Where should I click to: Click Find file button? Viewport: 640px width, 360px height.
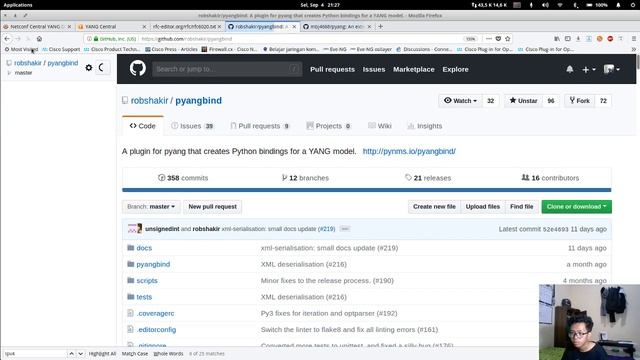click(522, 207)
